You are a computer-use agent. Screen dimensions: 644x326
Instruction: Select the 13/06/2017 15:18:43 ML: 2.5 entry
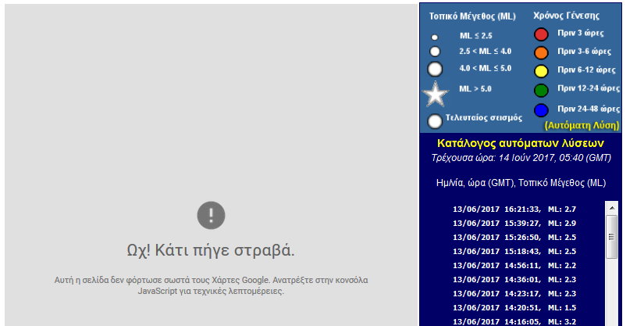514,251
